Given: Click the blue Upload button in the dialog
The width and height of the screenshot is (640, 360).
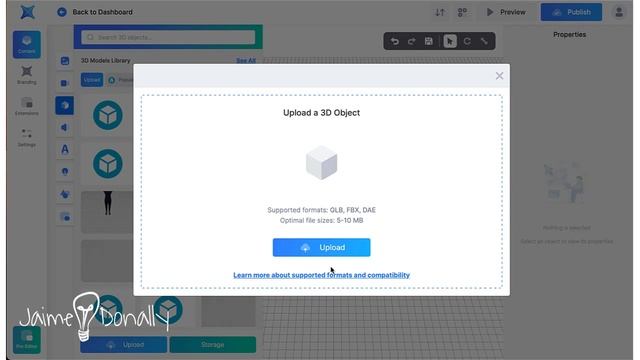Looking at the screenshot, I should pos(321,247).
